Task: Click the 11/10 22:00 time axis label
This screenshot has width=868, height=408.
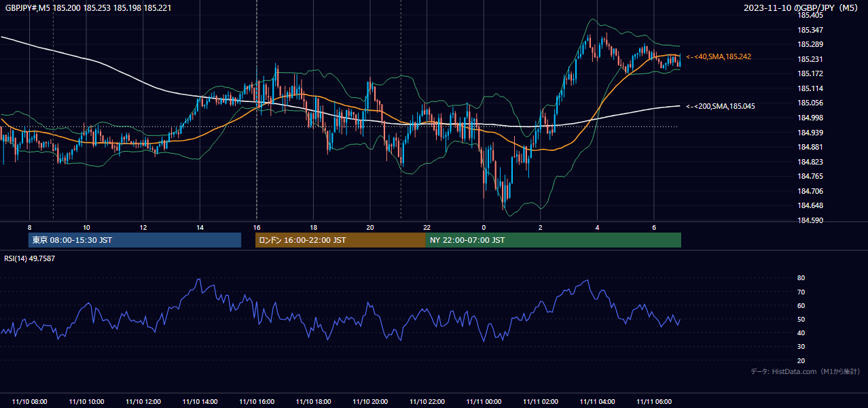Action: coord(427,402)
